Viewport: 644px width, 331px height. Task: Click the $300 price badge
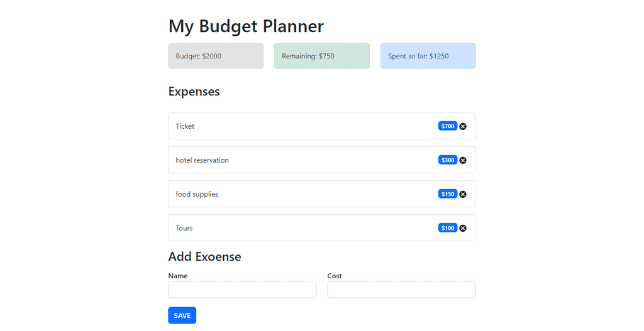(448, 160)
